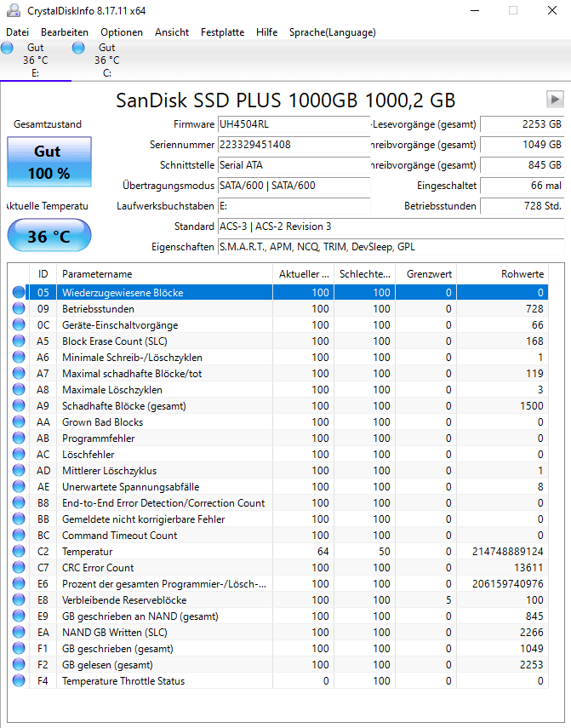Click status orb of Gemeldete nicht korrigierbare Fehler

point(19,519)
